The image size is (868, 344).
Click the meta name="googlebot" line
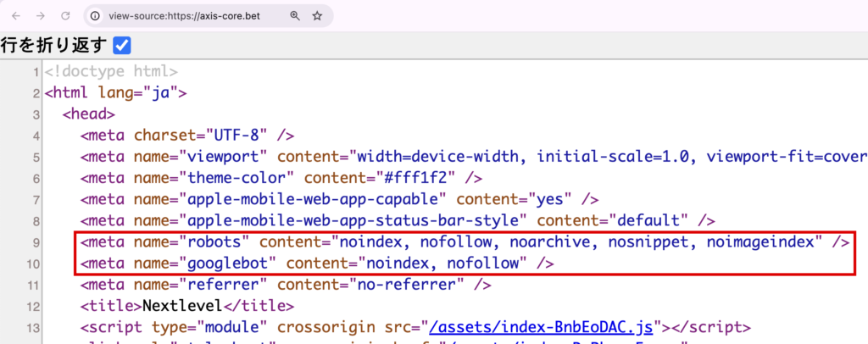pyautogui.click(x=317, y=264)
